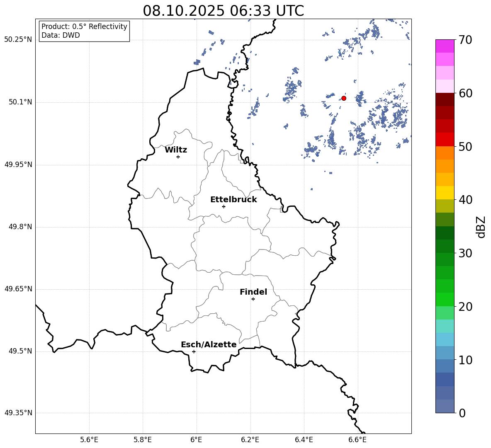The width and height of the screenshot is (491, 448).
Task: Click the 0 tick label on colorbar
Action: (462, 413)
